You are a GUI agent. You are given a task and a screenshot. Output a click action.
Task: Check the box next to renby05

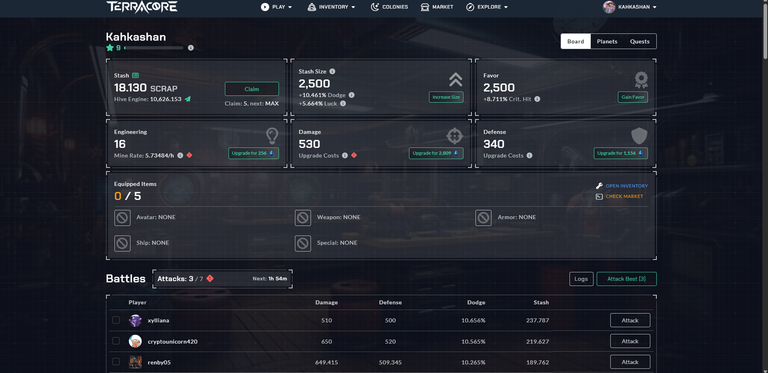tap(116, 362)
